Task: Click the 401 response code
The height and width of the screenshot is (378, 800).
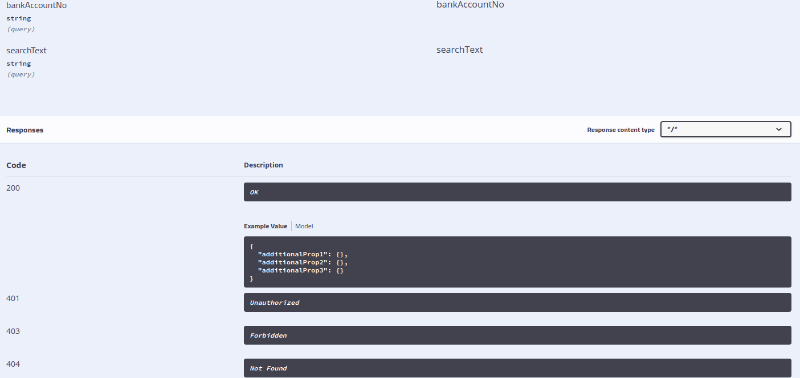Action: click(x=13, y=298)
